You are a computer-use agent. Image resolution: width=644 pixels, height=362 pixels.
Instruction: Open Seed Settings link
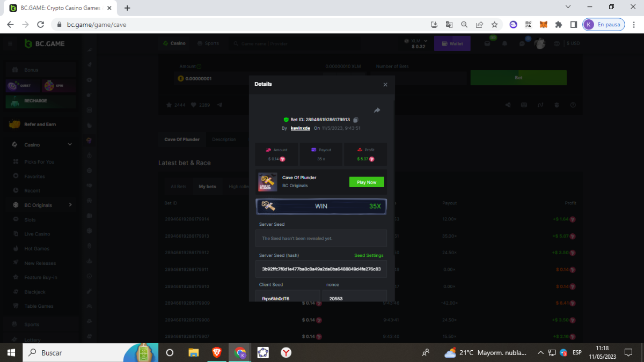pyautogui.click(x=369, y=255)
